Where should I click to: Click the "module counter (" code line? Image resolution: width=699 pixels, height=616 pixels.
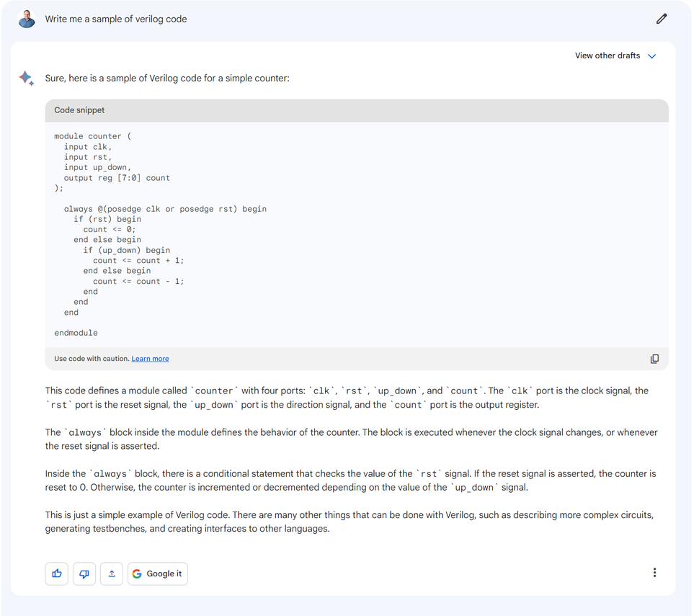tap(93, 136)
